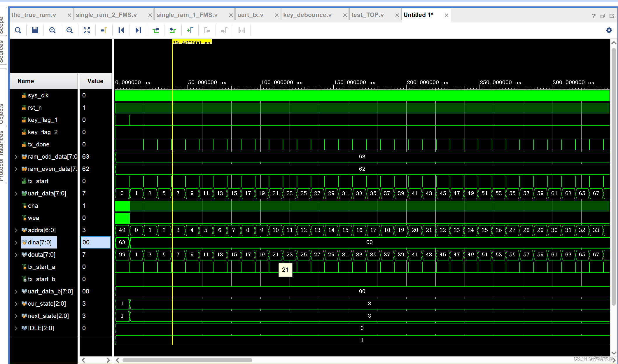This screenshot has height=364, width=618.
Task: Expand douta[7:0] bus
Action: 16,255
